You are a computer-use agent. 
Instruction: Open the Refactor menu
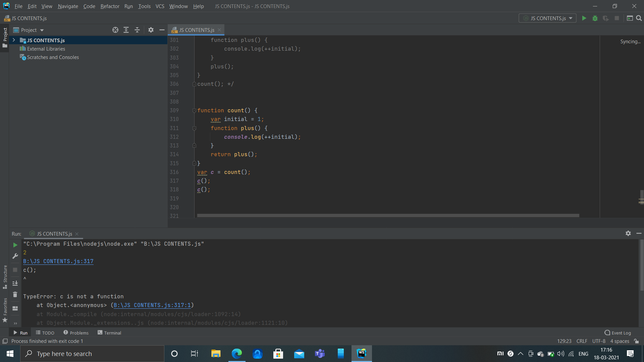click(x=110, y=6)
